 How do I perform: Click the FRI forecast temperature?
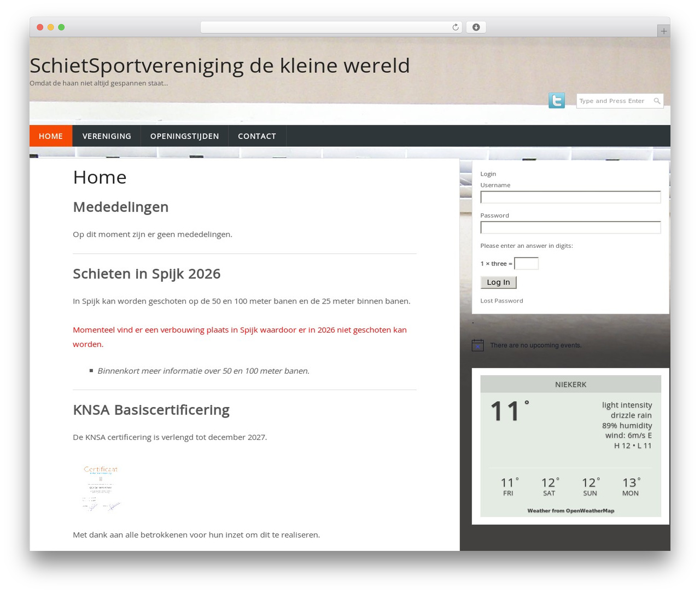[509, 482]
